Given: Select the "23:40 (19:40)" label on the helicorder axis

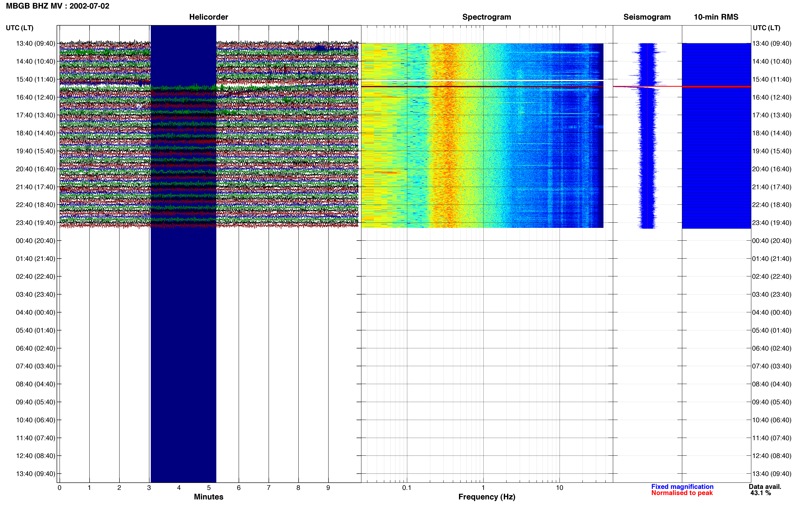Looking at the screenshot, I should [36, 223].
